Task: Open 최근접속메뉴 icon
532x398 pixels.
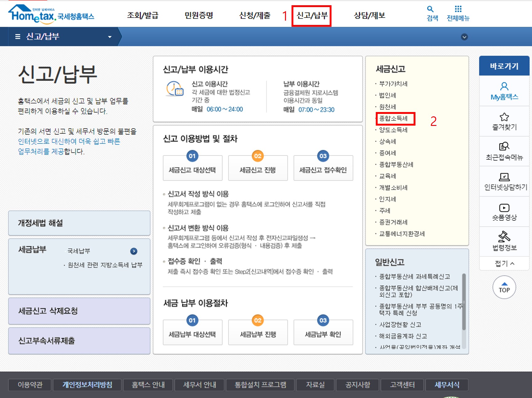Action: tap(504, 146)
